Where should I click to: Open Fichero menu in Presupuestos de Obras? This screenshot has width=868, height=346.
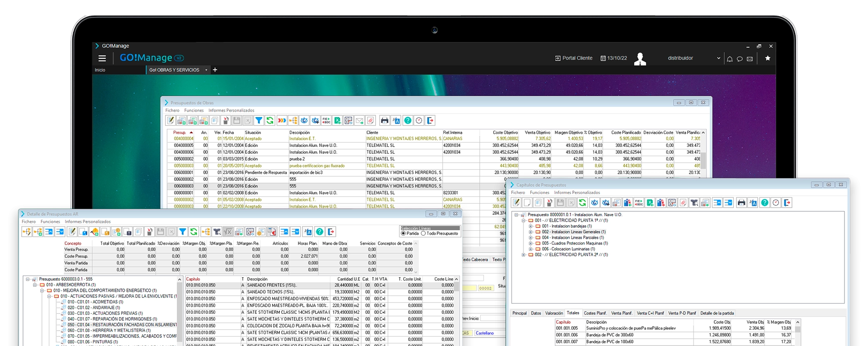(x=172, y=110)
